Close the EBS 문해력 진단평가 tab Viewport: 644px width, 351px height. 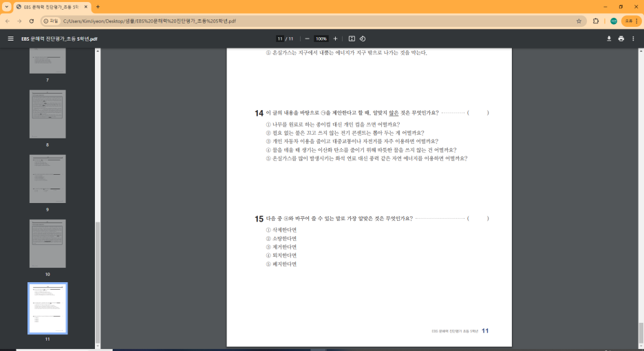tap(86, 7)
